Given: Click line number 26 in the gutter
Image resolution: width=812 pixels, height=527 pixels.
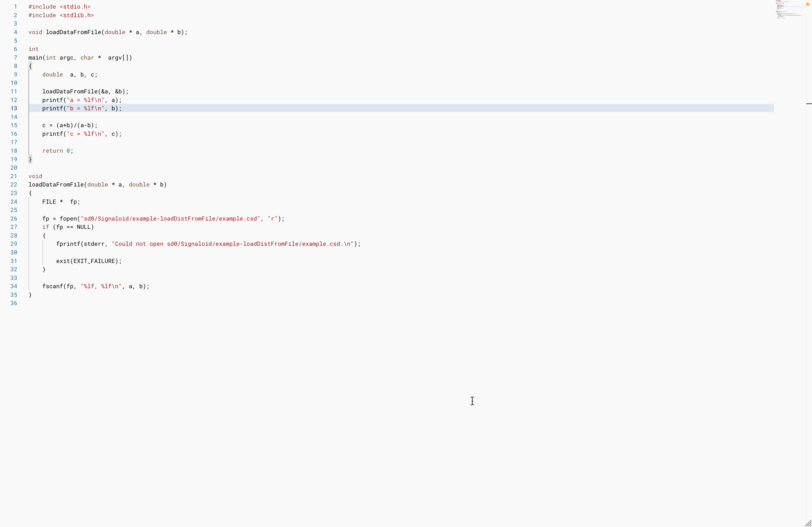Looking at the screenshot, I should click(14, 218).
